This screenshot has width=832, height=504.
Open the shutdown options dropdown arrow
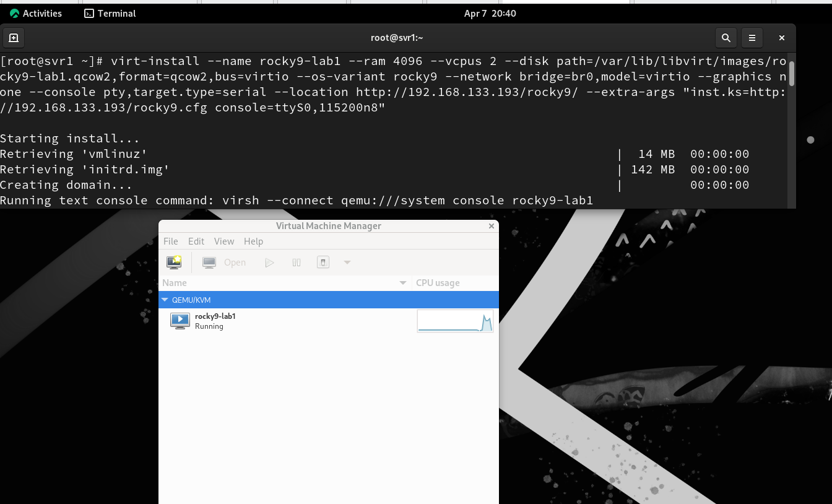click(347, 263)
